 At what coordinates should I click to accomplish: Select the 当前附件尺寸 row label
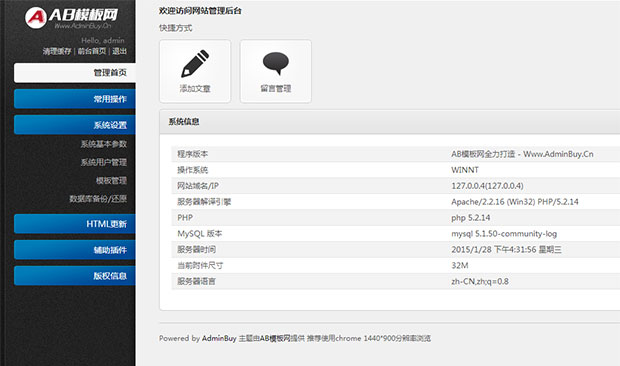click(x=200, y=266)
